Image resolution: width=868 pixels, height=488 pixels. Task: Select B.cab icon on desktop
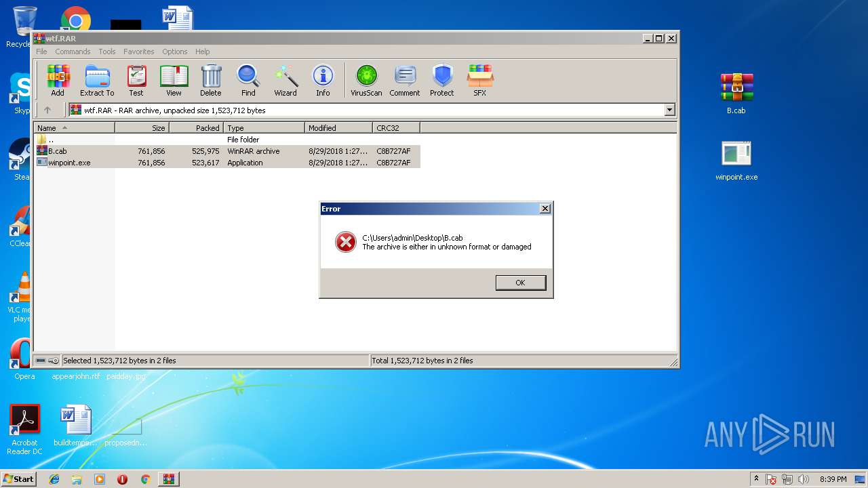click(x=736, y=93)
